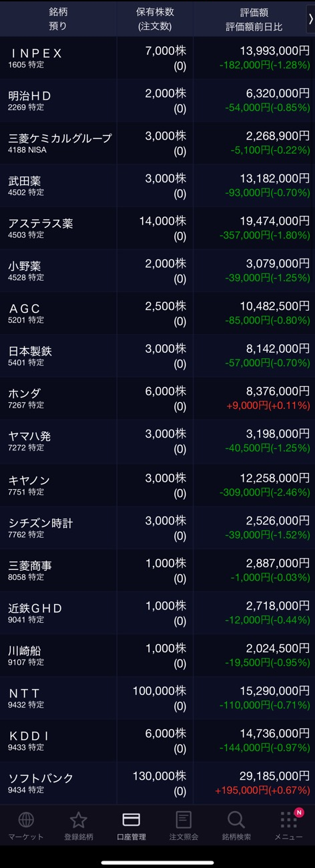Select the アステラス薬 holding row
This screenshot has width=315, height=868.
coord(157,229)
